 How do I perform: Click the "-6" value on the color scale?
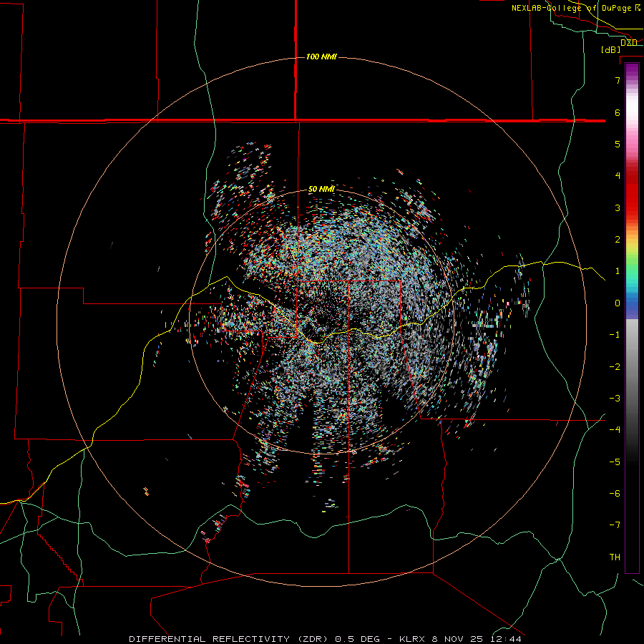tap(615, 494)
